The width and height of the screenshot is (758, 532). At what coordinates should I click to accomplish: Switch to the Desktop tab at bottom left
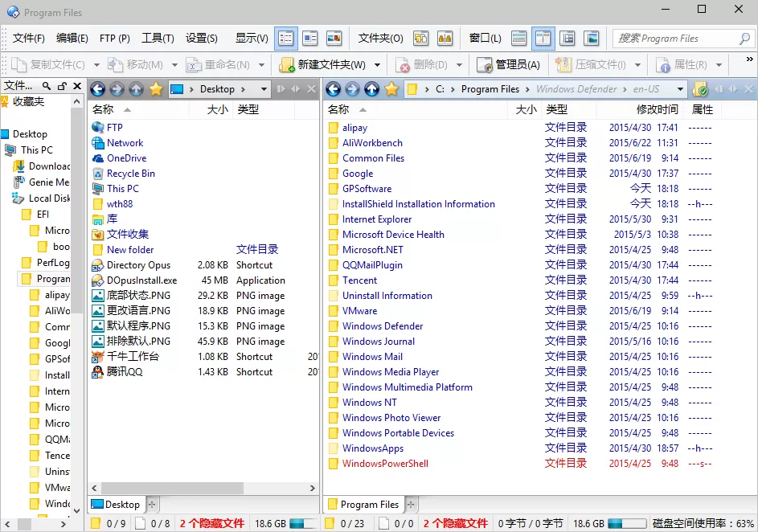tap(117, 504)
